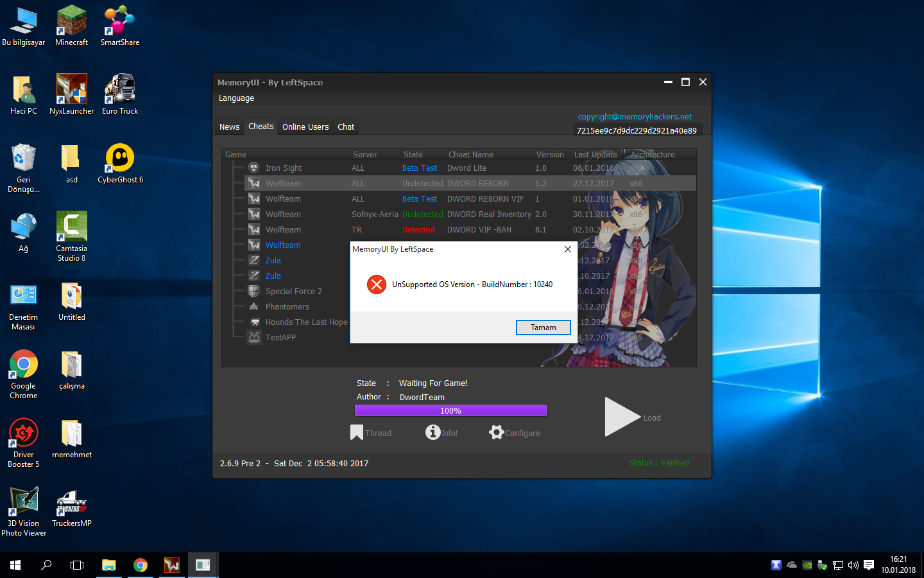Screen dimensions: 924x578
Task: Select the Special Force 2 entry
Action: (x=294, y=292)
